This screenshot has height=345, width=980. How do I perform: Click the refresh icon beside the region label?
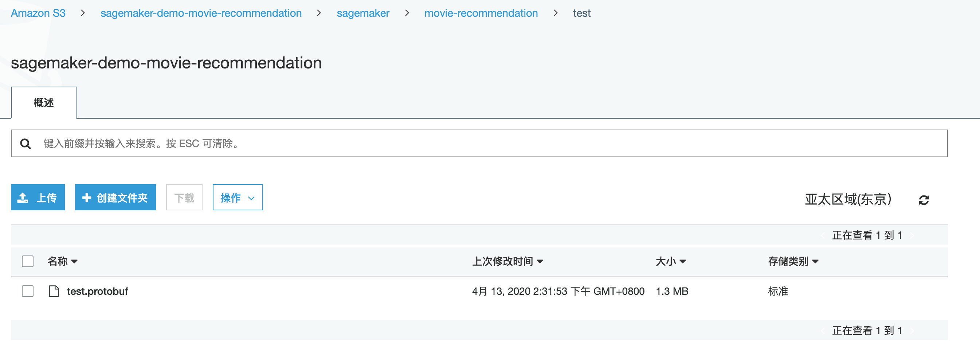pos(923,200)
